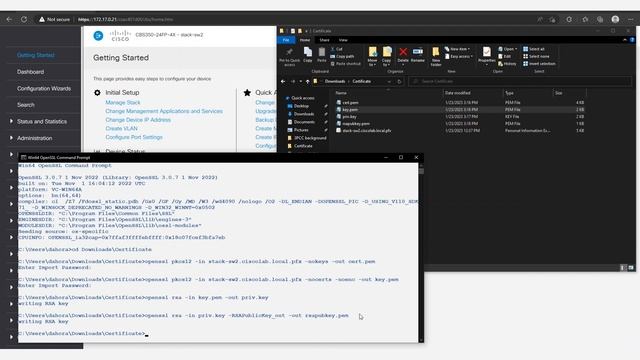Click the Configure Port Settings link
640x360 pixels.
[x=134, y=137]
